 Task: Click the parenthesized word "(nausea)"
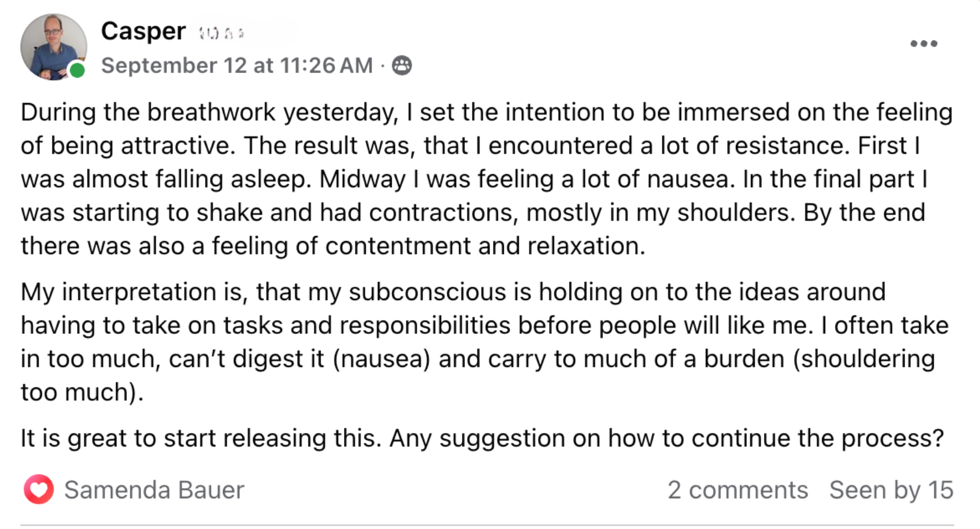point(382,358)
